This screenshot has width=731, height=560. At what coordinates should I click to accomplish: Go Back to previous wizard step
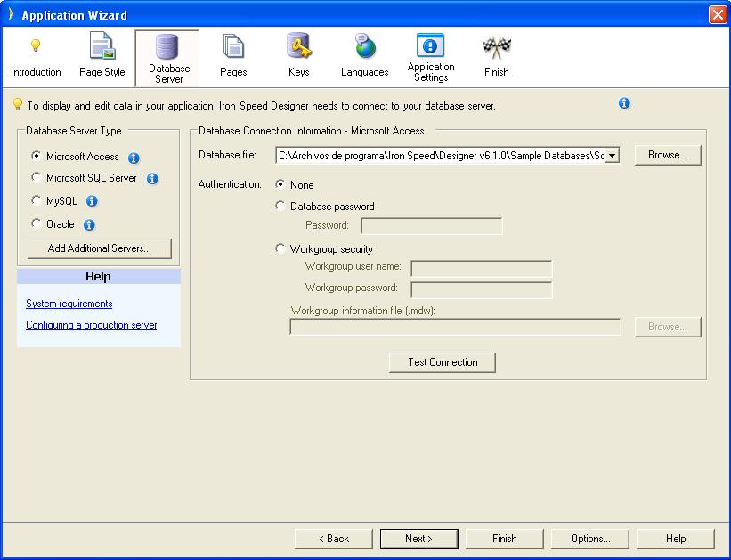click(x=334, y=539)
